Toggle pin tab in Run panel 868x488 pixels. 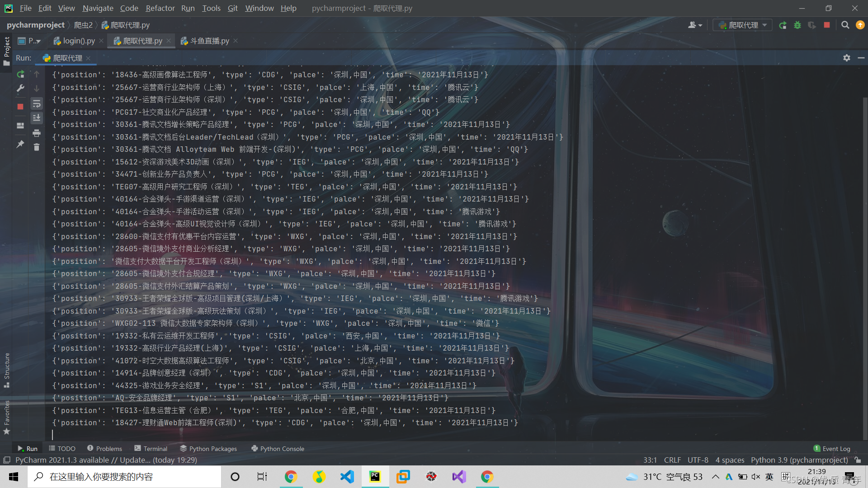[20, 144]
